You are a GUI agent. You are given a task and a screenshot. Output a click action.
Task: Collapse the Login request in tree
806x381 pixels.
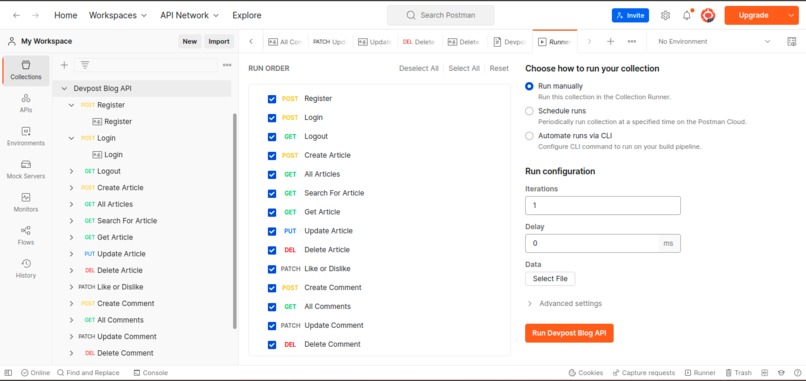pos(71,138)
